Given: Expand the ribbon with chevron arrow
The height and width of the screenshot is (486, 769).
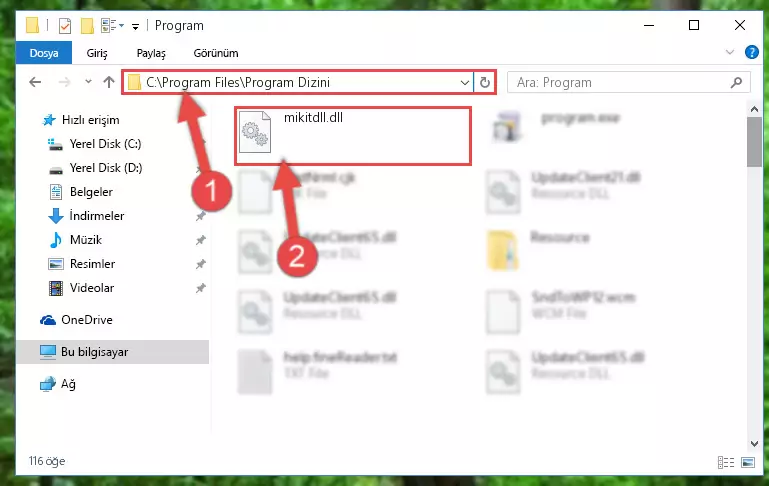Looking at the screenshot, I should pyautogui.click(x=730, y=52).
